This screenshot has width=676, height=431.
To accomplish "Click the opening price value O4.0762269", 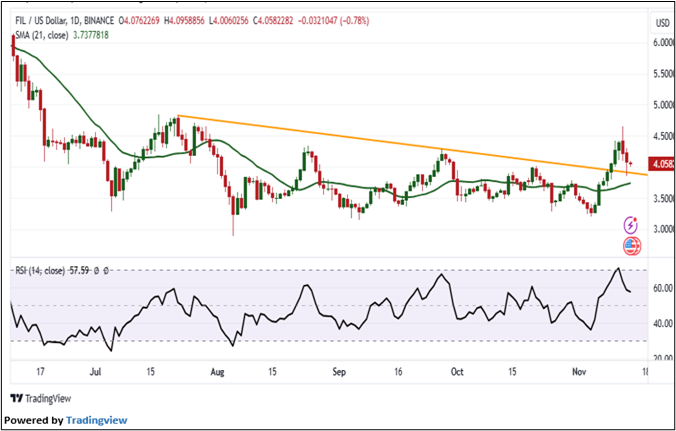I will (x=139, y=21).
